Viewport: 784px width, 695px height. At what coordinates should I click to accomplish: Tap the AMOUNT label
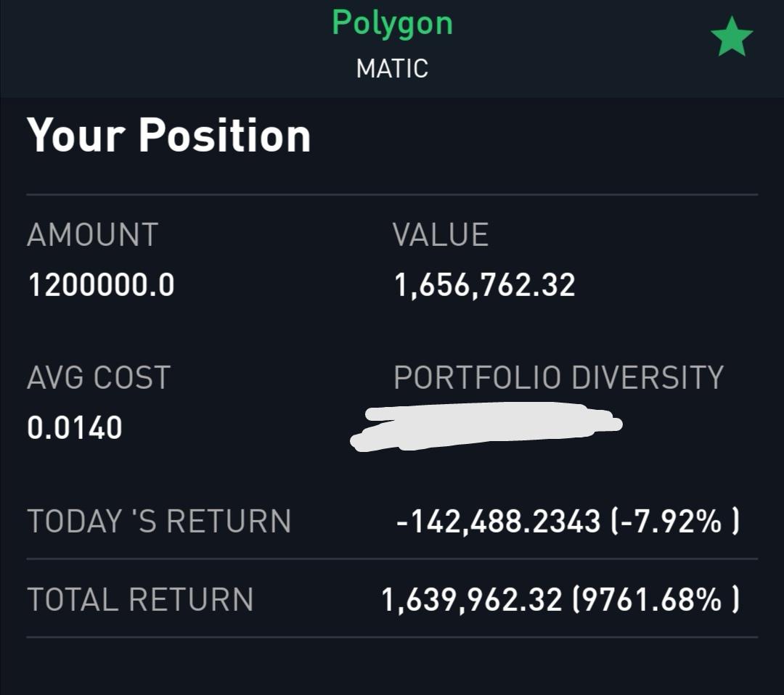(x=92, y=235)
